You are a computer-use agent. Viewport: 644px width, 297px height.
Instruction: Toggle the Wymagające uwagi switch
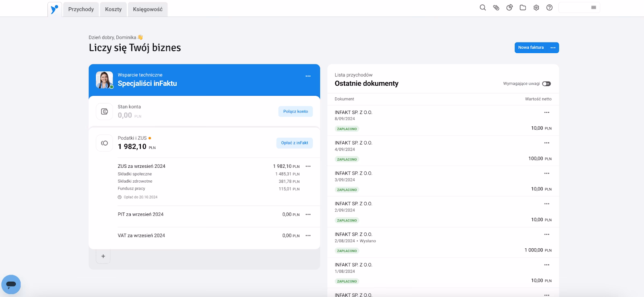point(546,84)
